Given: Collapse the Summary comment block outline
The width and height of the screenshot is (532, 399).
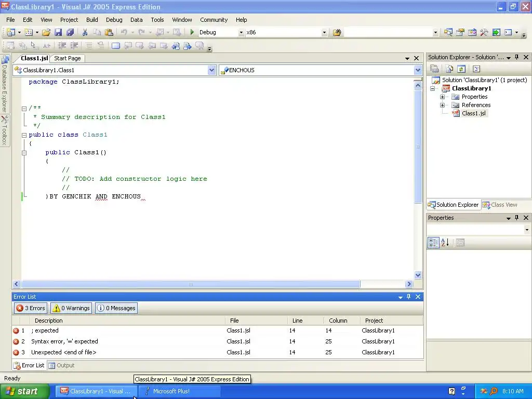Looking at the screenshot, I should [x=24, y=109].
